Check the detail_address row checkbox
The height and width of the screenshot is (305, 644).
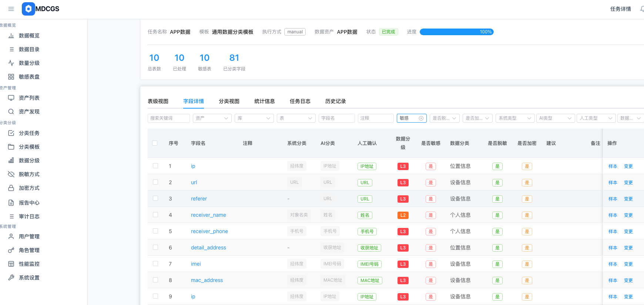point(155,248)
